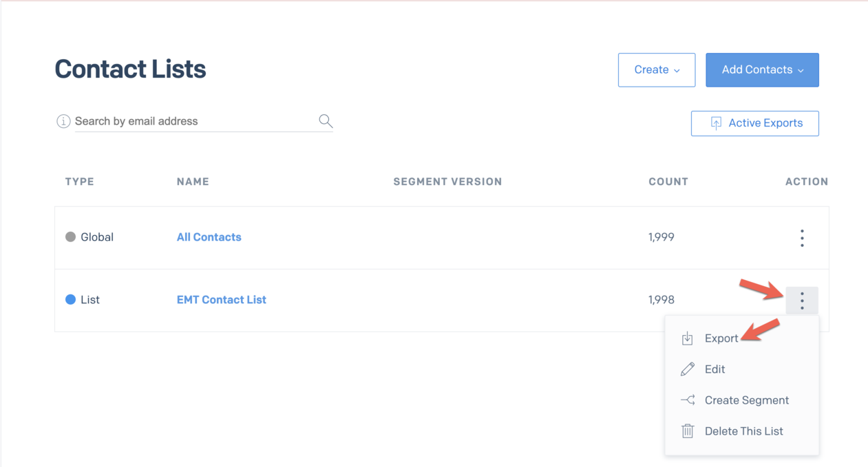This screenshot has width=868, height=467.
Task: Focus the Search by email address field
Action: pyautogui.click(x=195, y=121)
